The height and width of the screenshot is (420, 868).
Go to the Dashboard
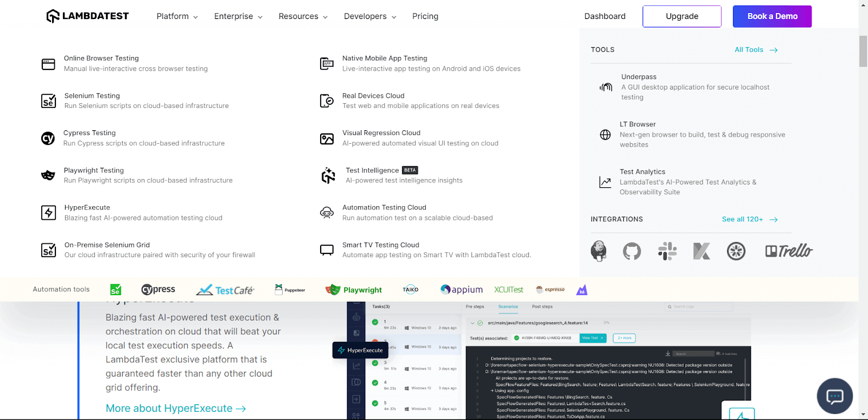click(x=605, y=16)
